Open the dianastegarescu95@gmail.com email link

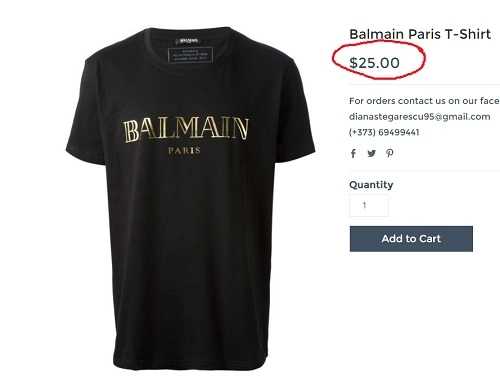(419, 117)
